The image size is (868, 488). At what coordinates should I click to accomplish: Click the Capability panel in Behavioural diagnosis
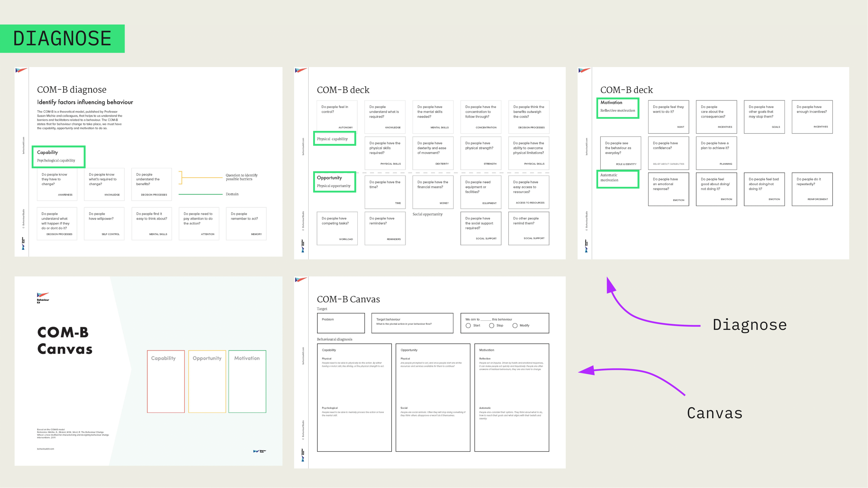click(x=354, y=397)
